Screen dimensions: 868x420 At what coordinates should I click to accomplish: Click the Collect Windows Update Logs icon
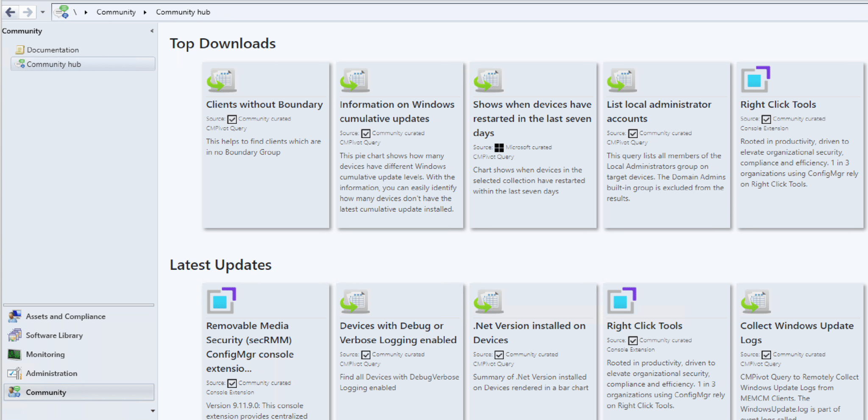[x=755, y=302]
